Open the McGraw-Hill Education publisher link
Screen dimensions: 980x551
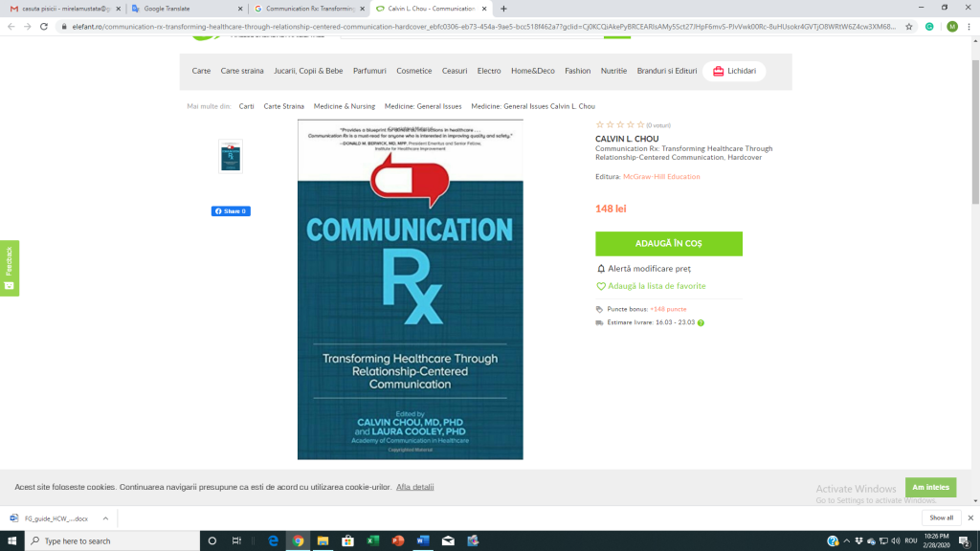click(x=661, y=177)
